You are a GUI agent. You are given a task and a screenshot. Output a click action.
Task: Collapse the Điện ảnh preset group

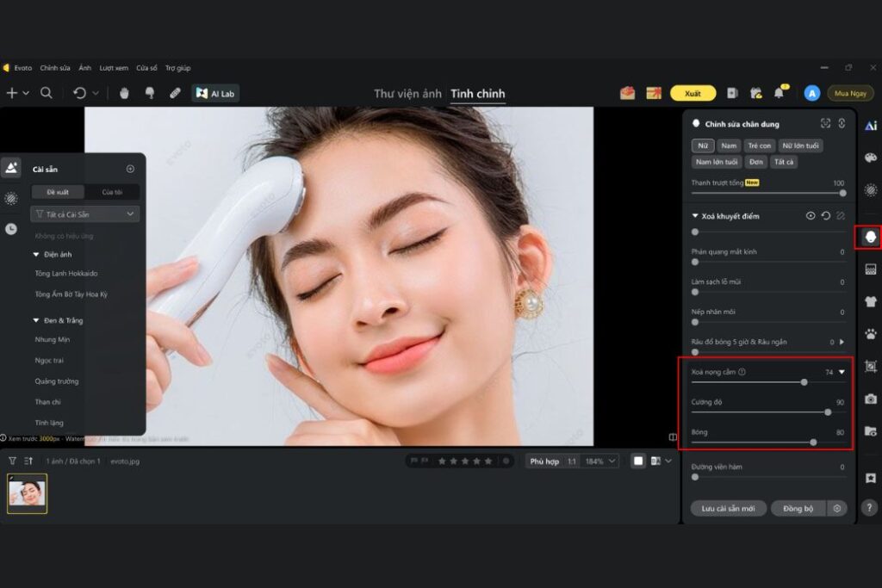[36, 255]
